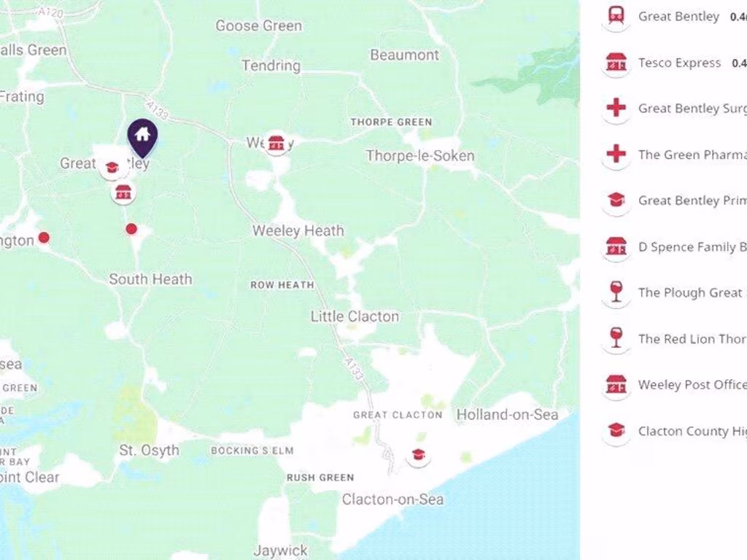This screenshot has width=747, height=560.
Task: Select The Green Pharmacy list entry
Action: [x=673, y=155]
